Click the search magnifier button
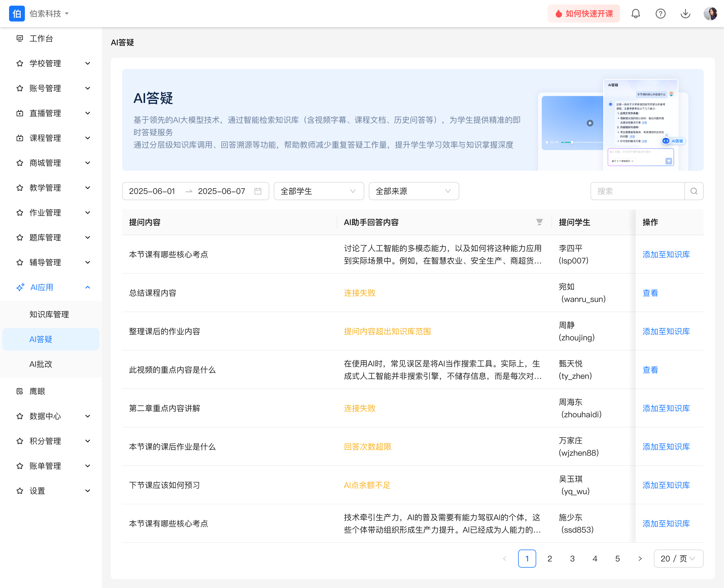Viewport: 724px width, 588px height. (693, 191)
